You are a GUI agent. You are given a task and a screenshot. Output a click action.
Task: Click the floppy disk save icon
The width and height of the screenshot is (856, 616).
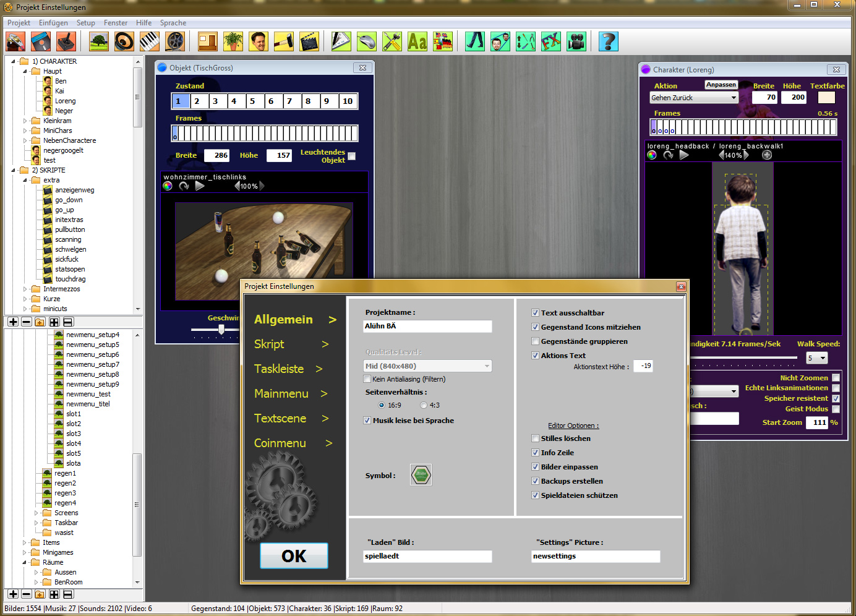tap(41, 41)
